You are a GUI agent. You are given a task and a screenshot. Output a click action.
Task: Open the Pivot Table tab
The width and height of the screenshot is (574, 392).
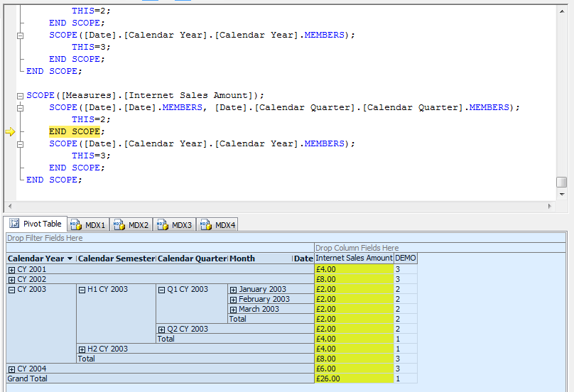36,224
